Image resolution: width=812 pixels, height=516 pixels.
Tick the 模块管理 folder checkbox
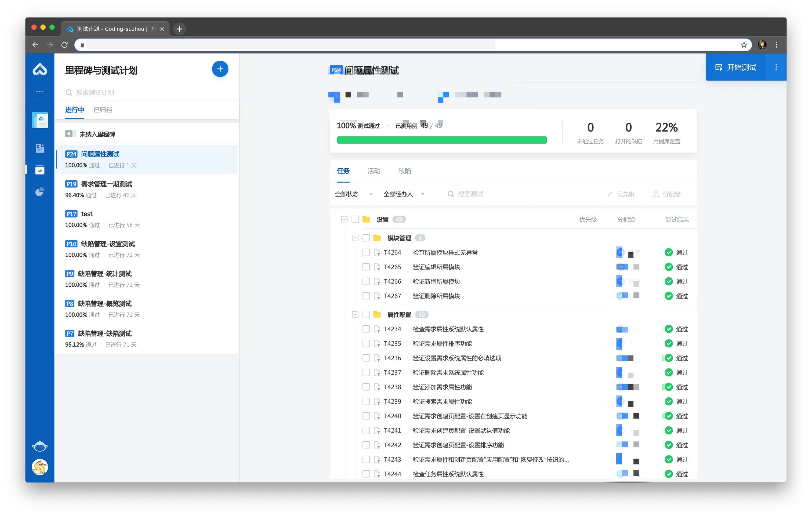click(366, 238)
